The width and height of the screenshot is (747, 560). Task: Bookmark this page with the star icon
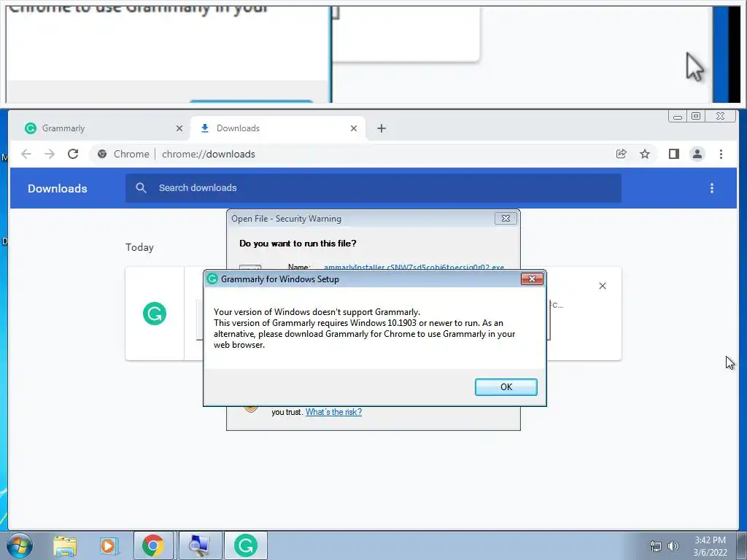(645, 154)
